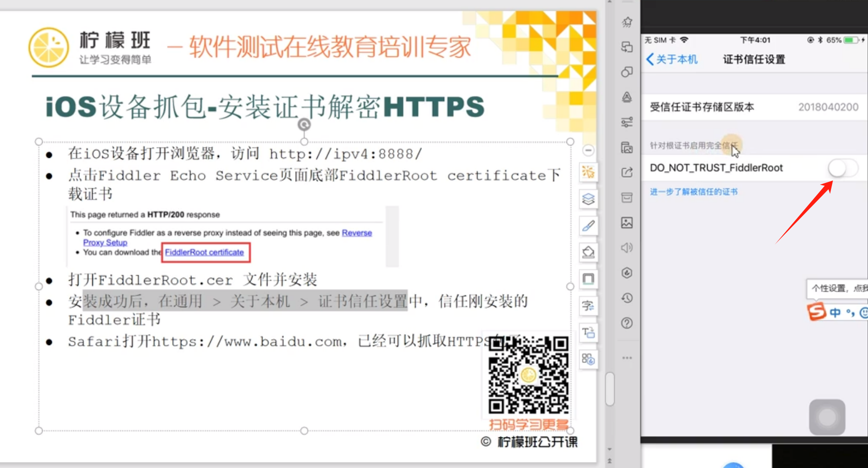Open 进一步了解被信任的证书 link
Image resolution: width=868 pixels, height=468 pixels.
click(x=694, y=192)
